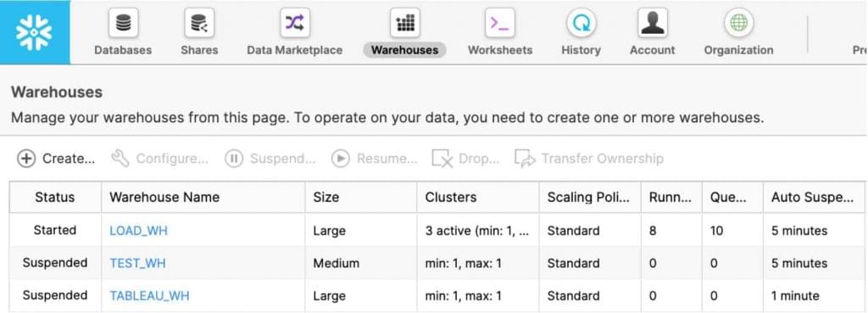Viewport: 868px width, 313px height.
Task: Click the Configure toolbar button
Action: pos(159,159)
